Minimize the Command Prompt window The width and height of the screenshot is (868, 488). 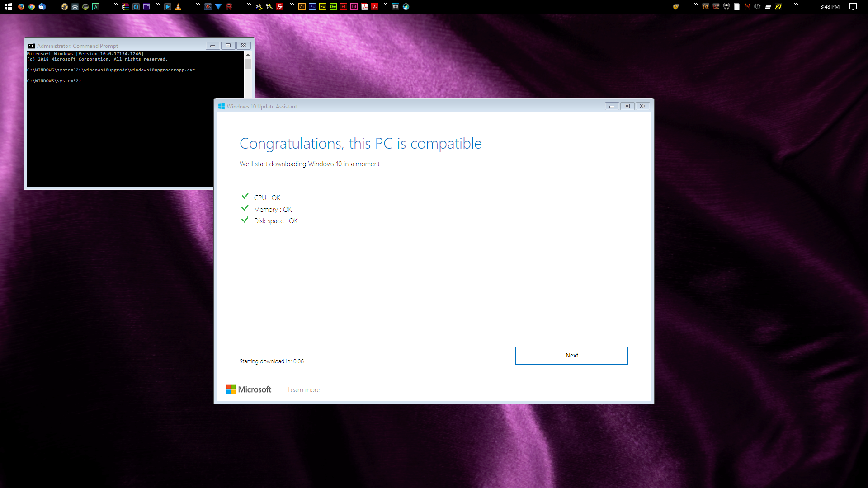point(212,46)
